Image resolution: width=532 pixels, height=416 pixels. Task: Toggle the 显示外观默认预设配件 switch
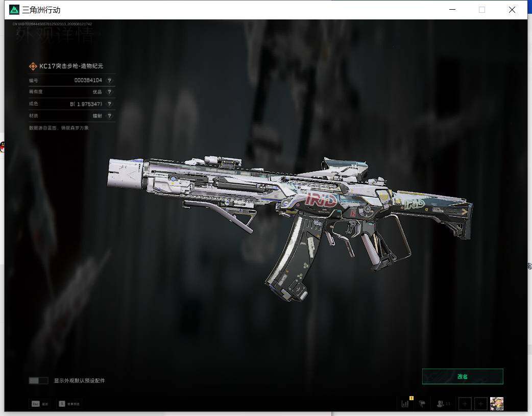[38, 380]
